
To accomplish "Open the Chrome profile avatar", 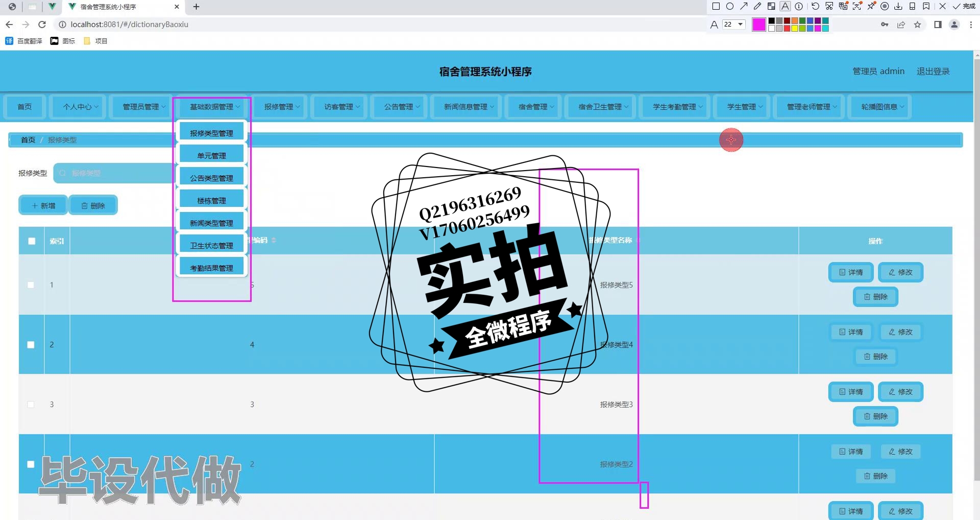I will (x=954, y=25).
